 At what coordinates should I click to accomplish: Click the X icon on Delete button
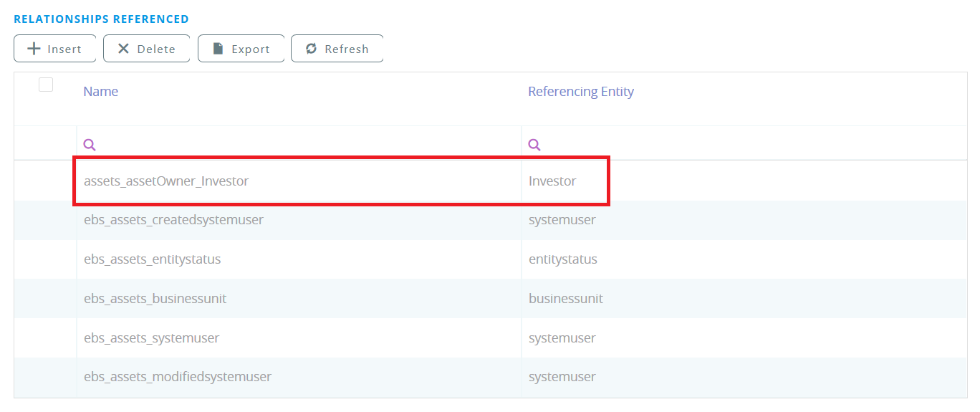click(123, 49)
